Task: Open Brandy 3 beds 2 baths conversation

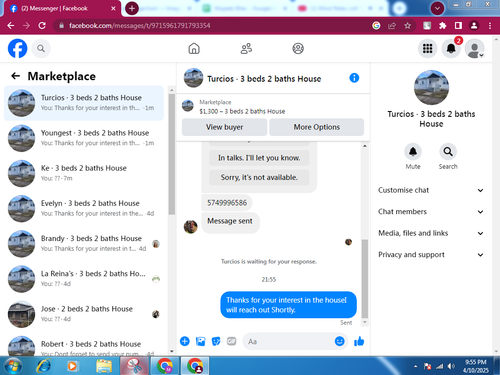Action: click(x=84, y=244)
